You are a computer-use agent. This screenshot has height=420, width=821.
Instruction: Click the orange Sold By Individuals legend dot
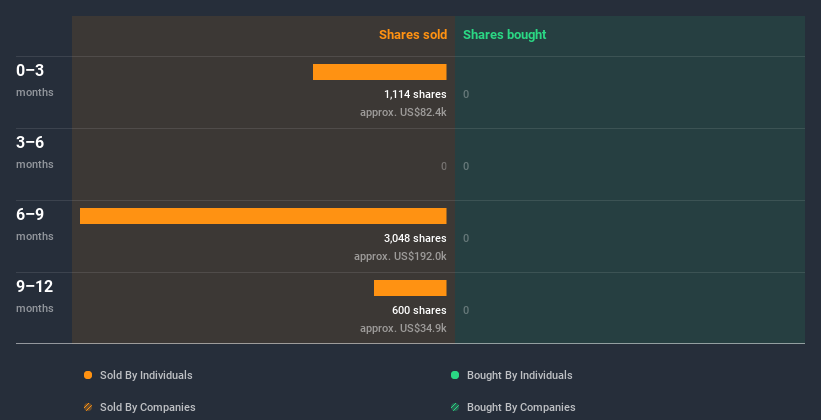click(x=88, y=376)
